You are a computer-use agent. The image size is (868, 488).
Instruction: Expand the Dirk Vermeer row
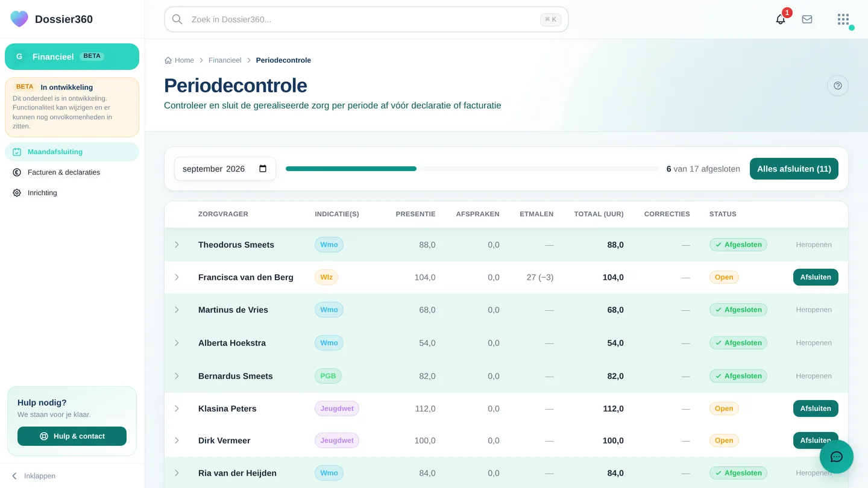click(x=177, y=440)
